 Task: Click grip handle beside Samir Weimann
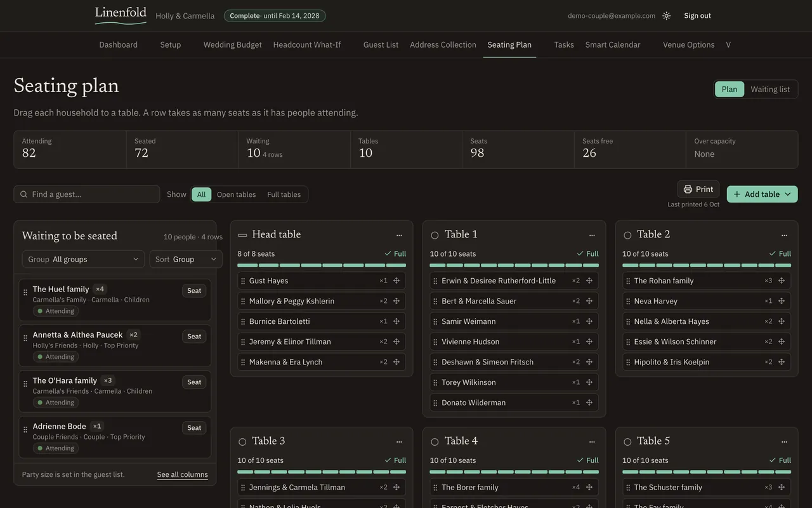pyautogui.click(x=435, y=321)
